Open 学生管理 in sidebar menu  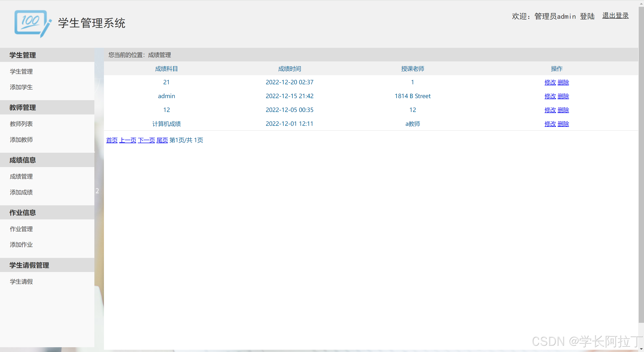21,71
